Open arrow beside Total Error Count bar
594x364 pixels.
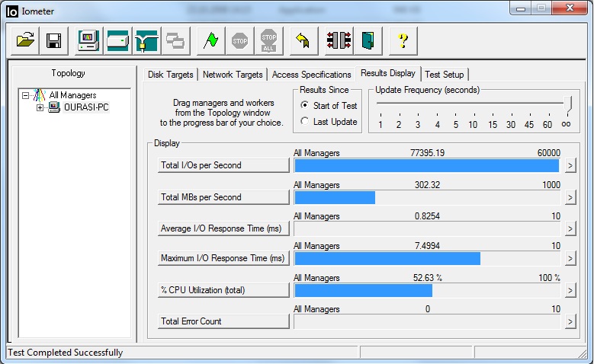coord(570,322)
